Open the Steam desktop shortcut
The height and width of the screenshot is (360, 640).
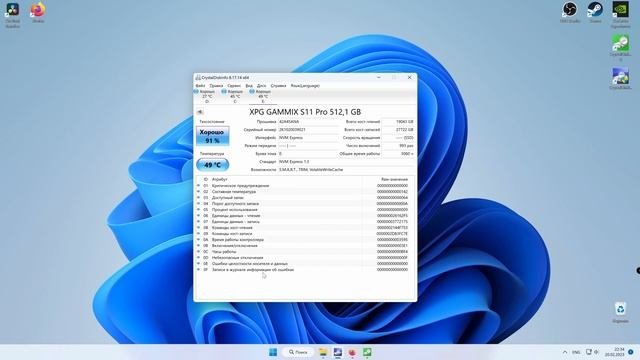[595, 12]
